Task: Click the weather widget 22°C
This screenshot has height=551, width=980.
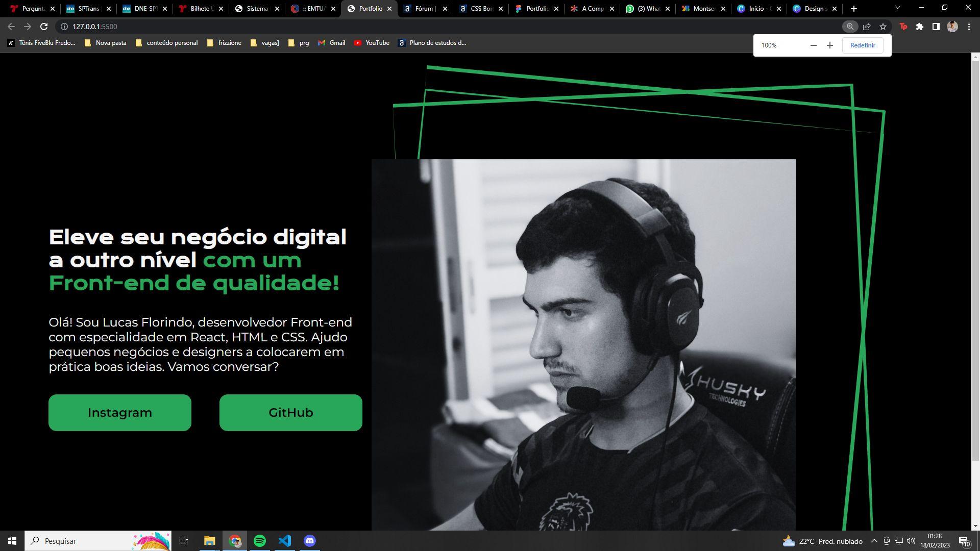Action: (x=822, y=541)
